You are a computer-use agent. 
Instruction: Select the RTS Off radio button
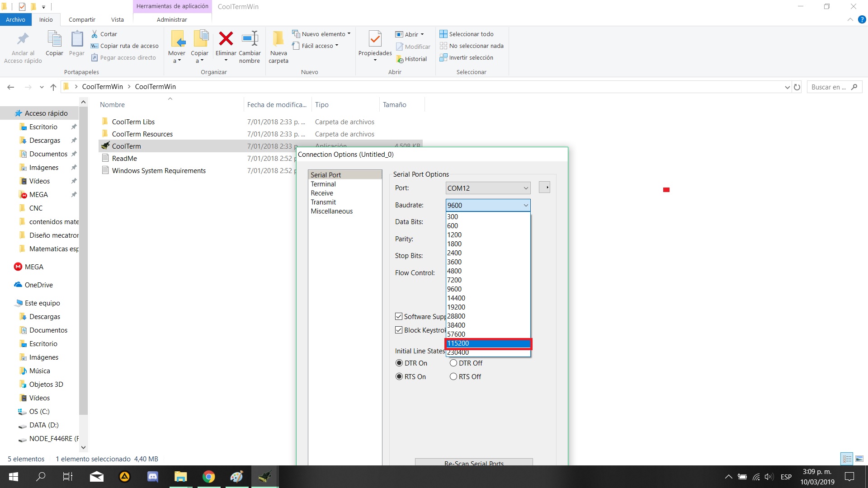453,376
